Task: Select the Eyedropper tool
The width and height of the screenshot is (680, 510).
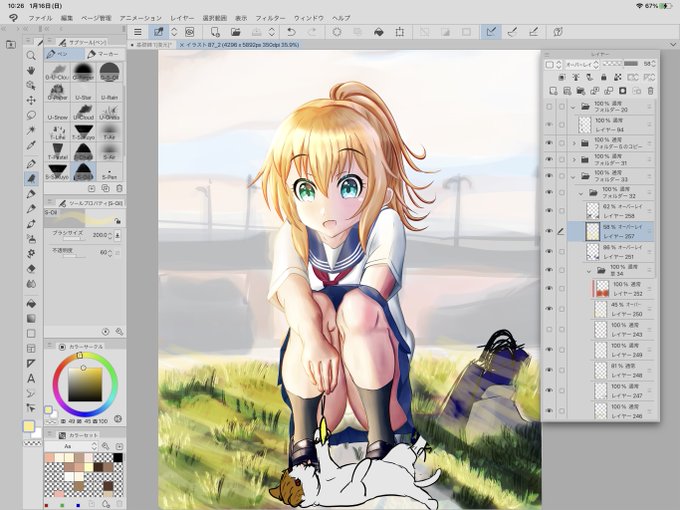Action: [31, 145]
